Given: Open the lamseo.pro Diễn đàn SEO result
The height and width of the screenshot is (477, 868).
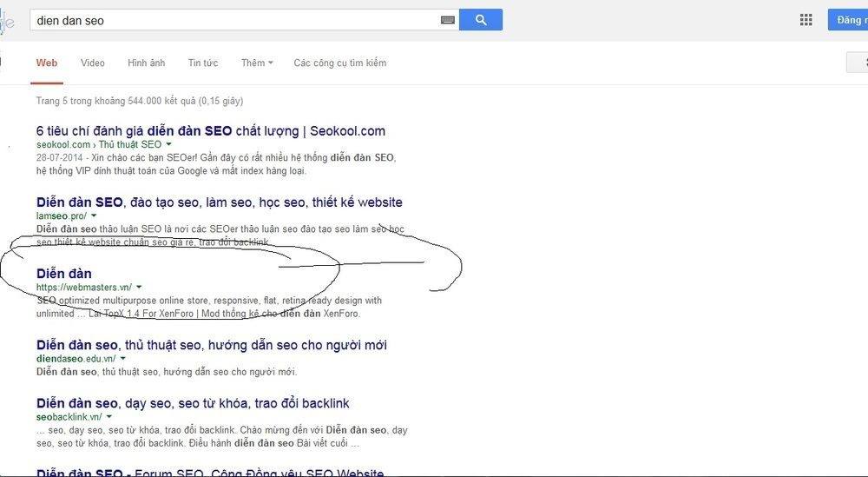Looking at the screenshot, I should 220,202.
